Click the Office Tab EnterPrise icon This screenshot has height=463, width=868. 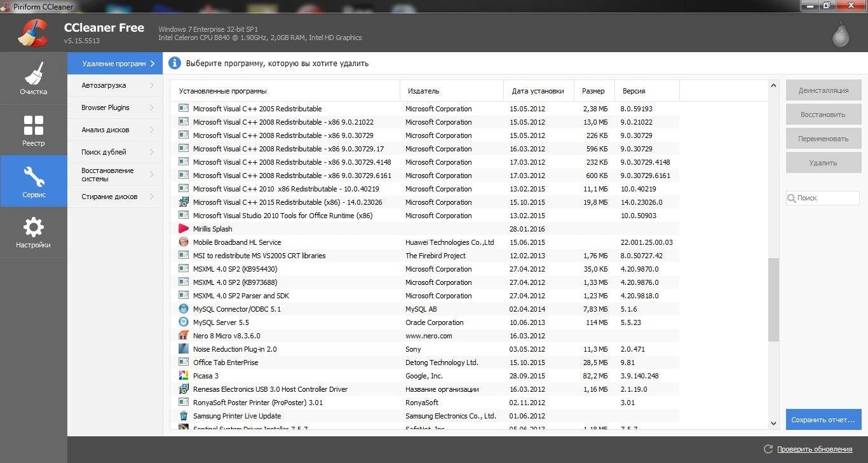(183, 363)
